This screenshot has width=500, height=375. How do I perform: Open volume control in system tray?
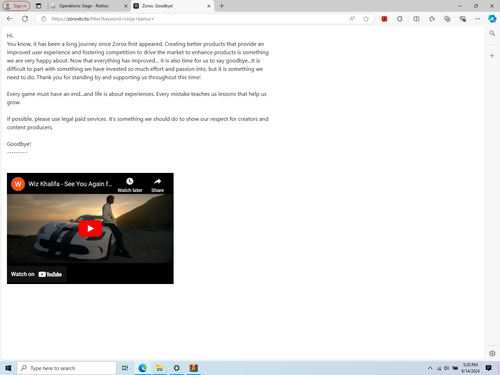[x=447, y=368]
